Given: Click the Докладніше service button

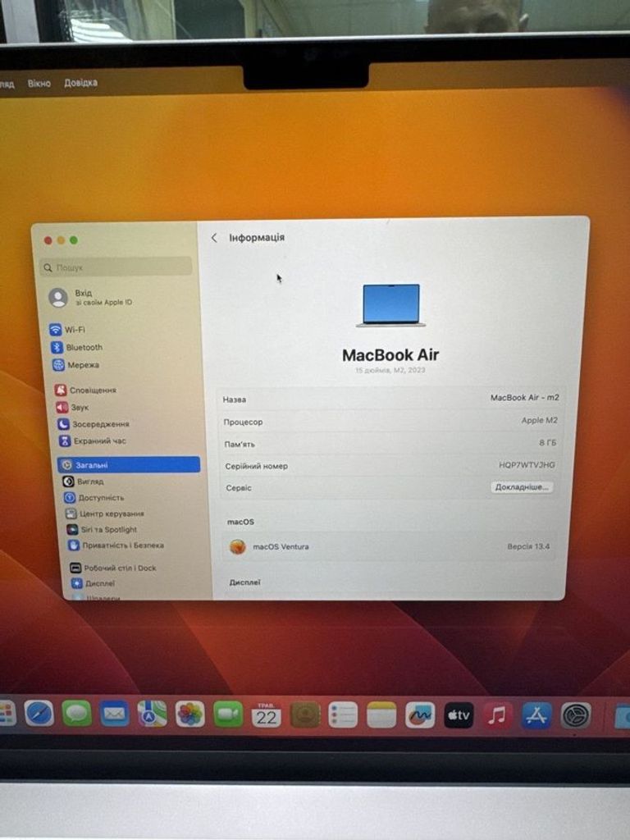Looking at the screenshot, I should pyautogui.click(x=521, y=487).
